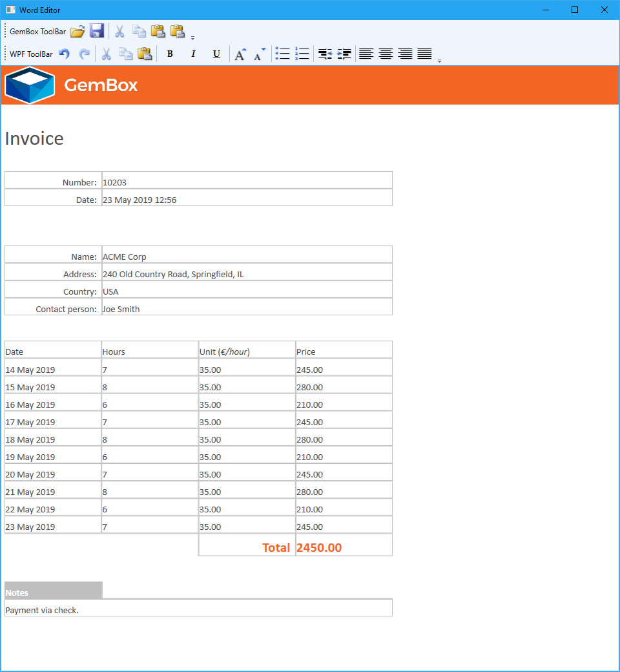Click the Redo arrow icon
The width and height of the screenshot is (620, 672).
(84, 54)
